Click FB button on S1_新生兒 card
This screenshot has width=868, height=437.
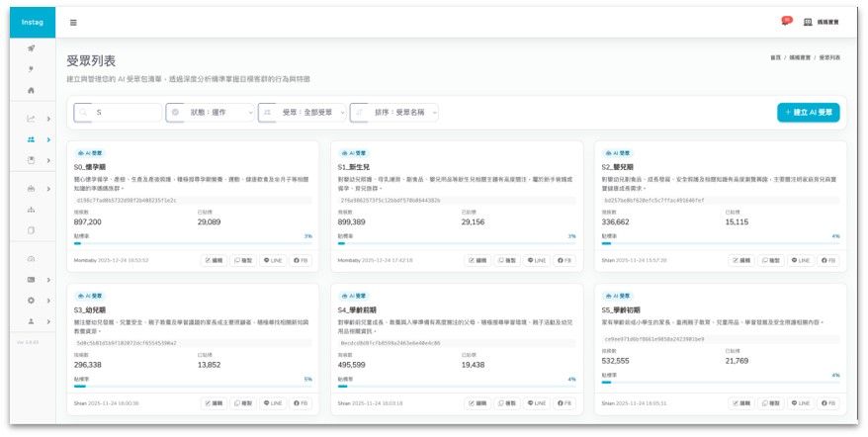(564, 260)
